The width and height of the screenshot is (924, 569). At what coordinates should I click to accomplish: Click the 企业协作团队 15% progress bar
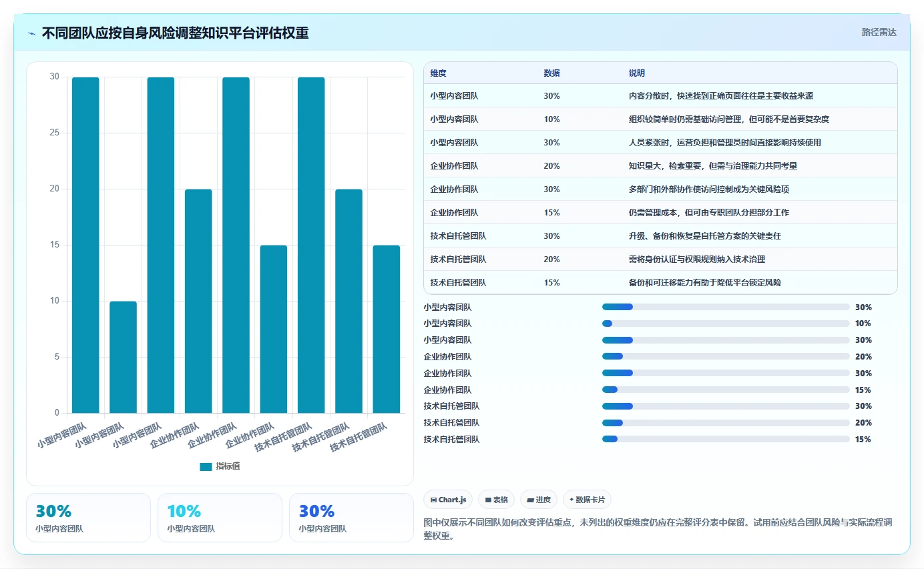pyautogui.click(x=726, y=390)
